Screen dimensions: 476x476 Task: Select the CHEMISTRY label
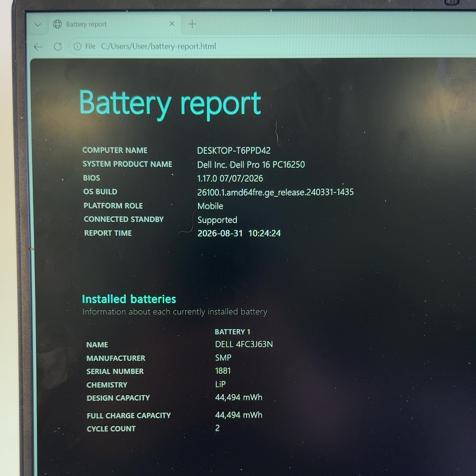[x=107, y=385]
